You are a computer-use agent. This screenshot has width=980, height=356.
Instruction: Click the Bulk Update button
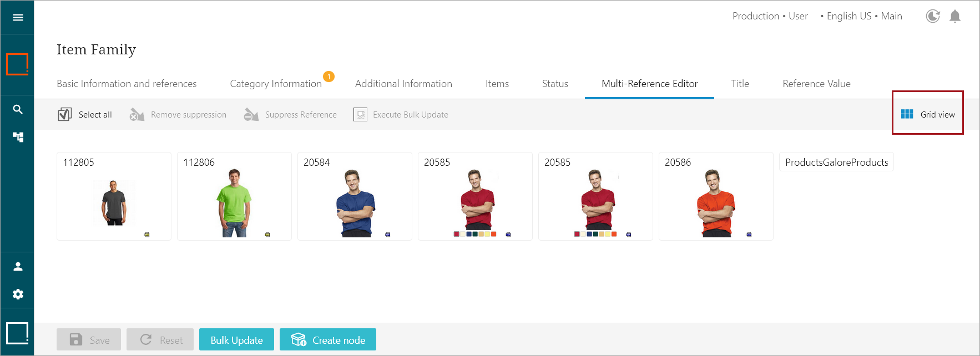pos(236,339)
